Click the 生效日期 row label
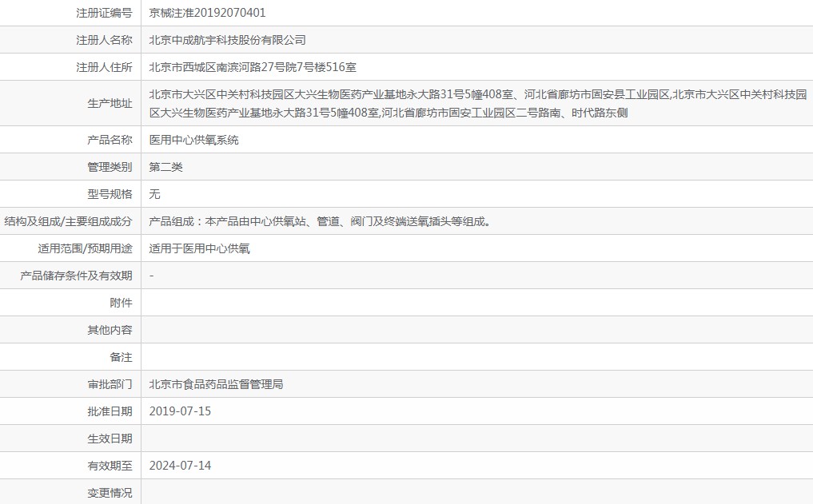The width and height of the screenshot is (813, 504). click(x=110, y=439)
